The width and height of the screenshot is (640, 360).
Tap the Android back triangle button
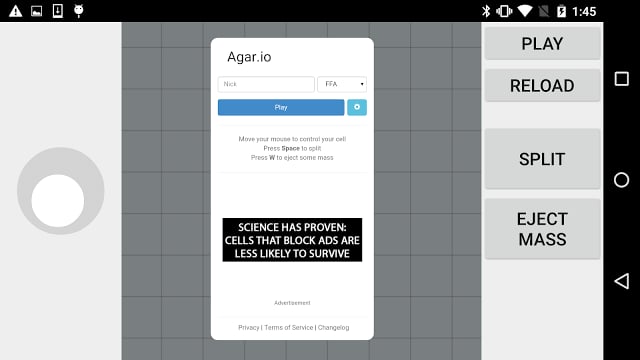tap(621, 281)
